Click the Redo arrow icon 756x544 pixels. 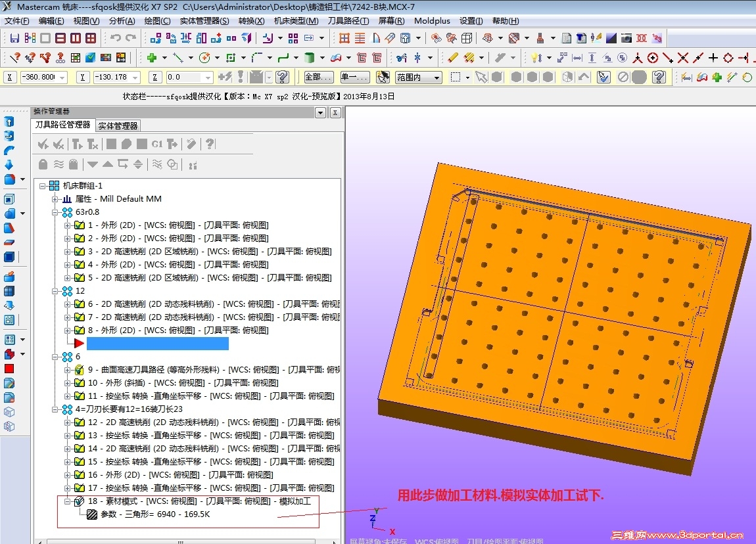tap(131, 38)
